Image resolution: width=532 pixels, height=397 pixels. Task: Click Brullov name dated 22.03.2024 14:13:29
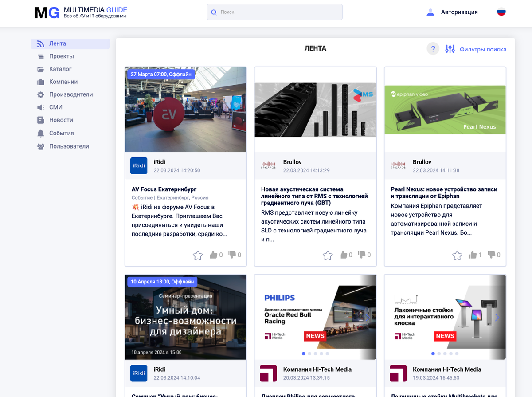click(x=293, y=162)
